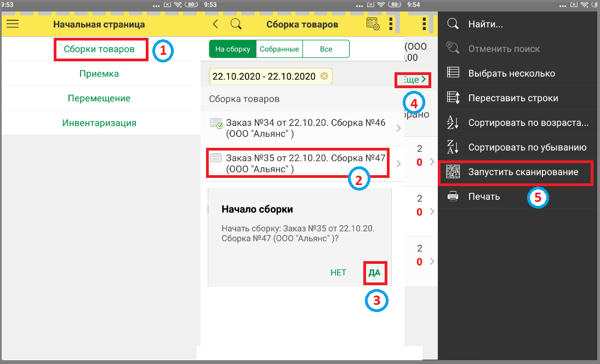Open chevron for Заказ №35 Сборка №47
The width and height of the screenshot is (600, 364).
pyautogui.click(x=398, y=164)
